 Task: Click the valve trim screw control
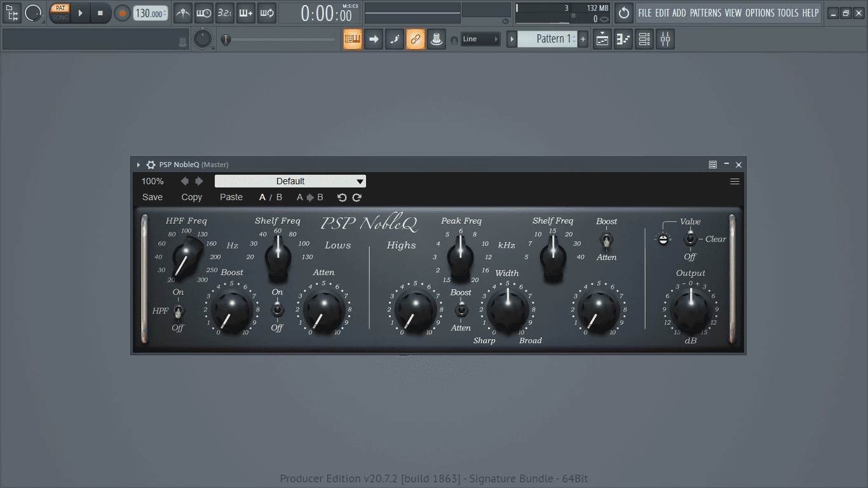pos(663,240)
